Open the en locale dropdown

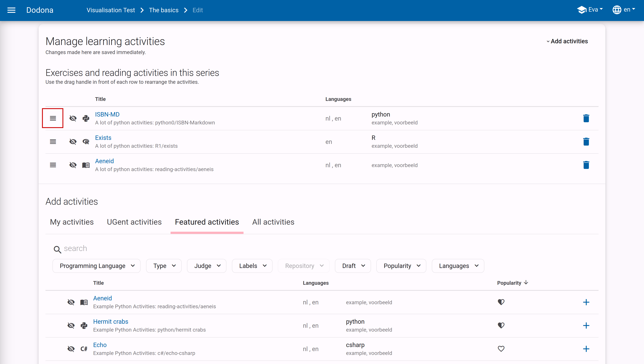624,10
